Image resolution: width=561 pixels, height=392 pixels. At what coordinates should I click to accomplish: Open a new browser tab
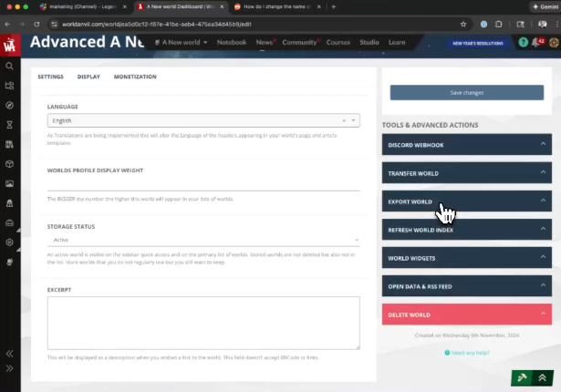click(334, 6)
